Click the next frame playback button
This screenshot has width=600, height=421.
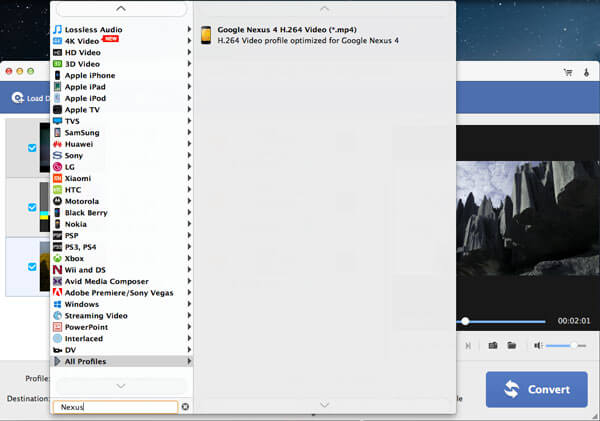click(468, 346)
